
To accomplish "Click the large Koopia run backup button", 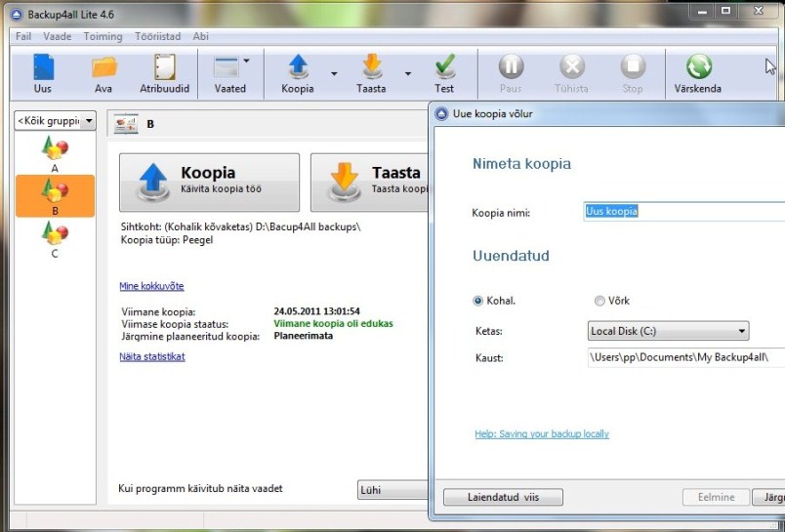I will pos(209,183).
